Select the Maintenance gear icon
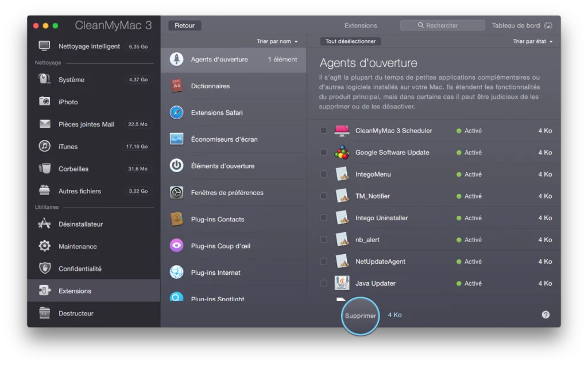Image resolution: width=588 pixels, height=366 pixels. [x=44, y=246]
